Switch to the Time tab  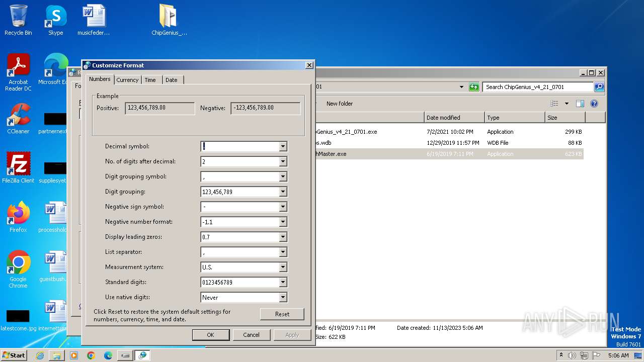150,80
